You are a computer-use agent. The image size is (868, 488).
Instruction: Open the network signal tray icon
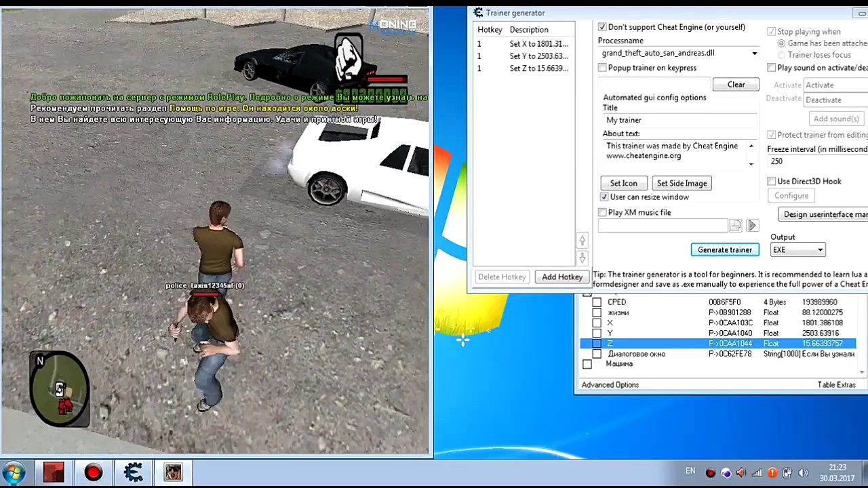757,473
